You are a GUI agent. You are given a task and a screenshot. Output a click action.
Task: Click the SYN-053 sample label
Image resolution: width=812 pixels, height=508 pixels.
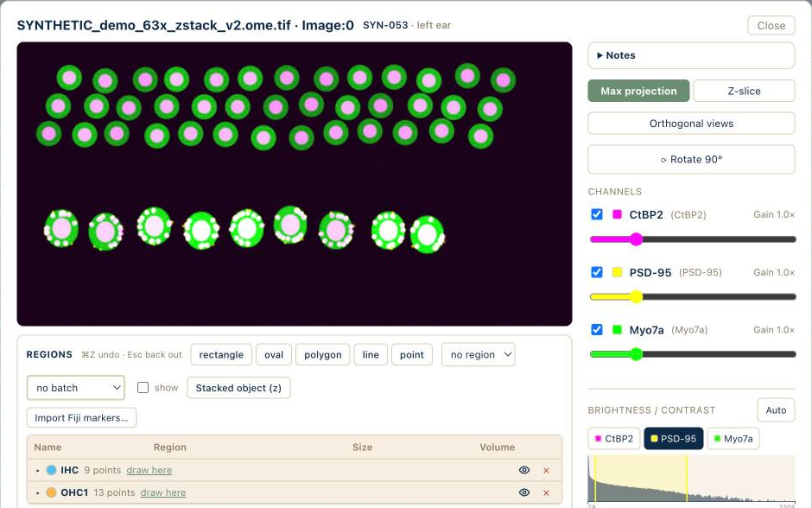[x=385, y=25]
